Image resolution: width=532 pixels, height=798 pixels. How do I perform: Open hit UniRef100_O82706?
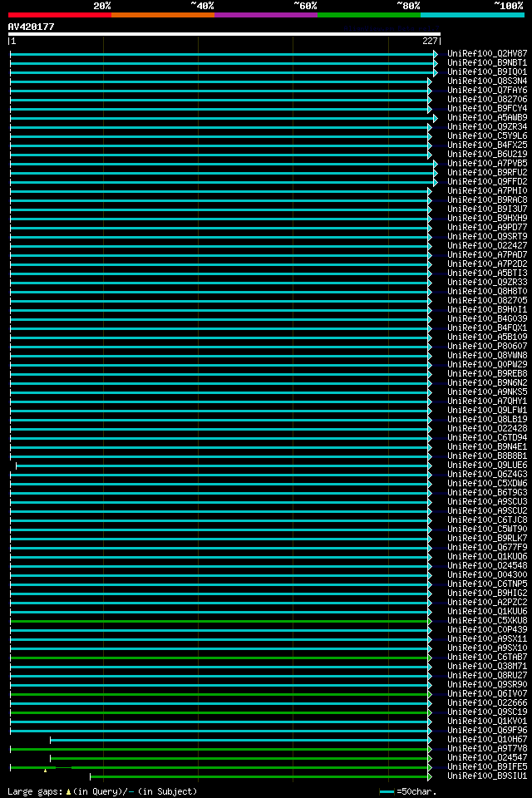[487, 99]
